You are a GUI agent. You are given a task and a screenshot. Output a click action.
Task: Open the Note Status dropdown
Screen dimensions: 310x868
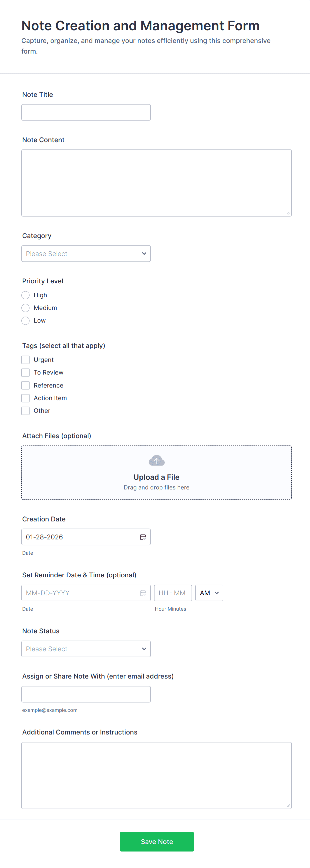86,649
